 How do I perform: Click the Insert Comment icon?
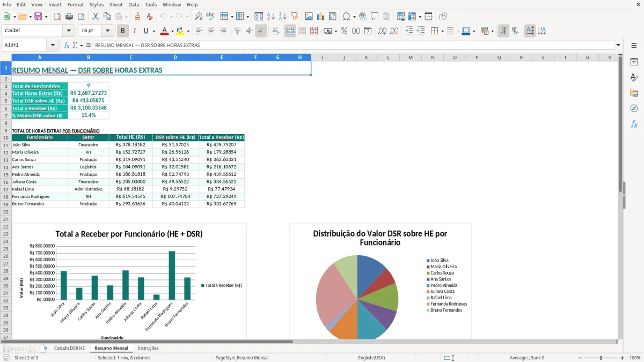tap(375, 17)
